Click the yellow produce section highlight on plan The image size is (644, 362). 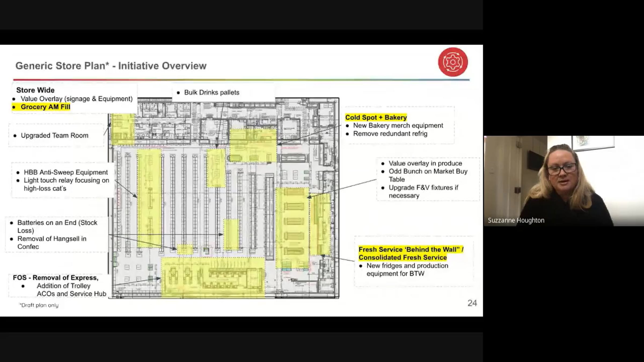point(292,228)
